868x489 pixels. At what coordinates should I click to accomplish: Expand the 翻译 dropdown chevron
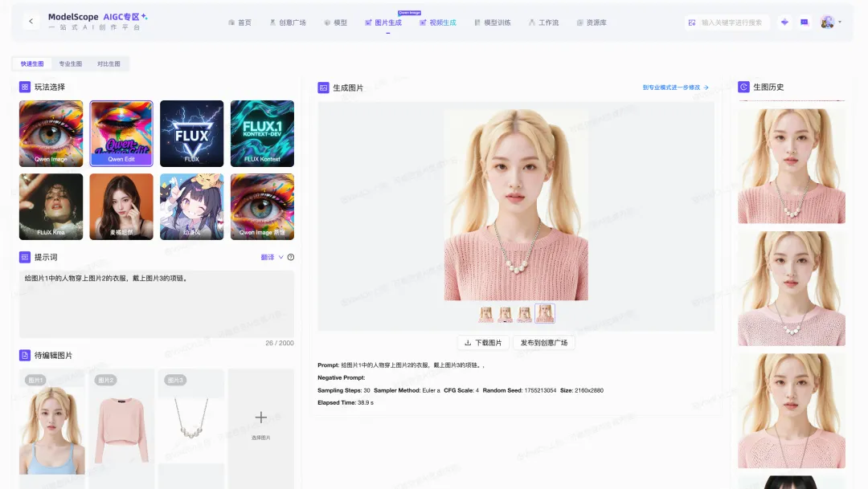[x=280, y=257]
